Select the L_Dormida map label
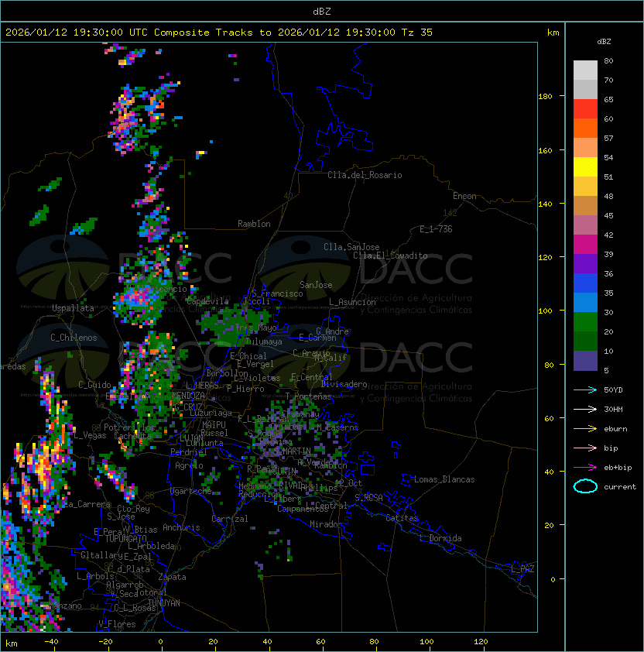This screenshot has height=652, width=644. (x=440, y=538)
